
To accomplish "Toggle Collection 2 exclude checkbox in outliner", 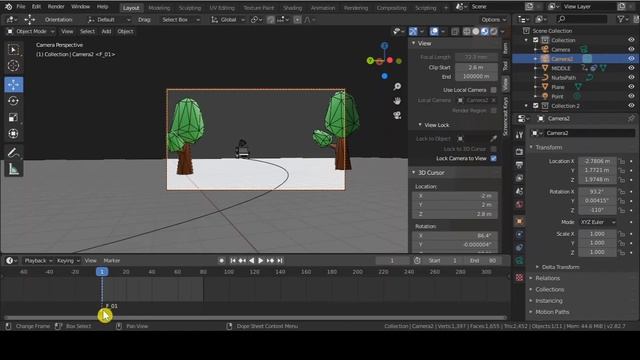I will [x=536, y=106].
